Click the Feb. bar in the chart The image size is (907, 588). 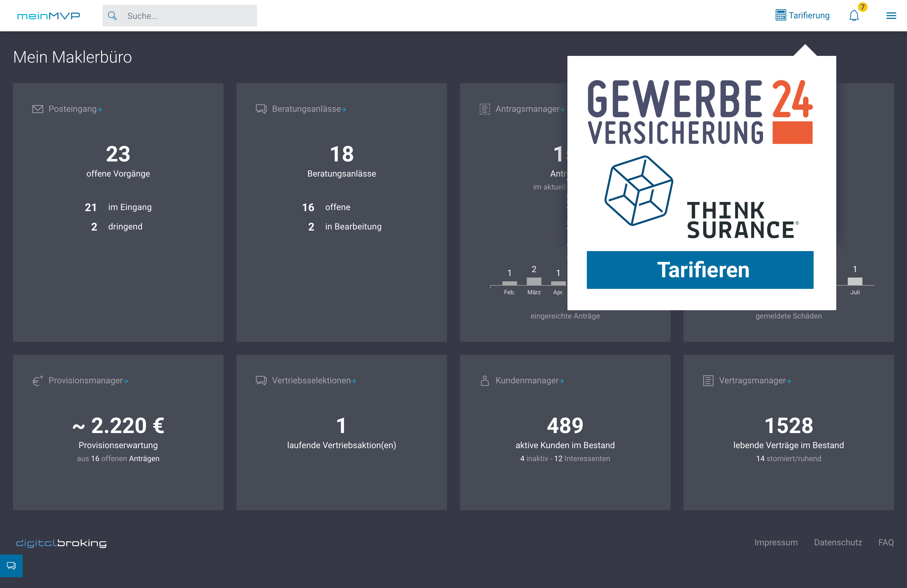pyautogui.click(x=509, y=283)
